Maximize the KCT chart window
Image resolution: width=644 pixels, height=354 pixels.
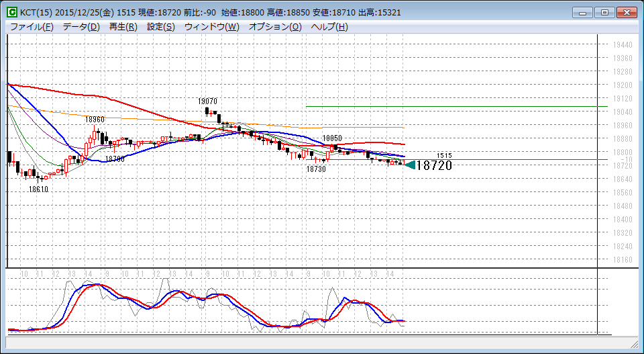tap(605, 12)
